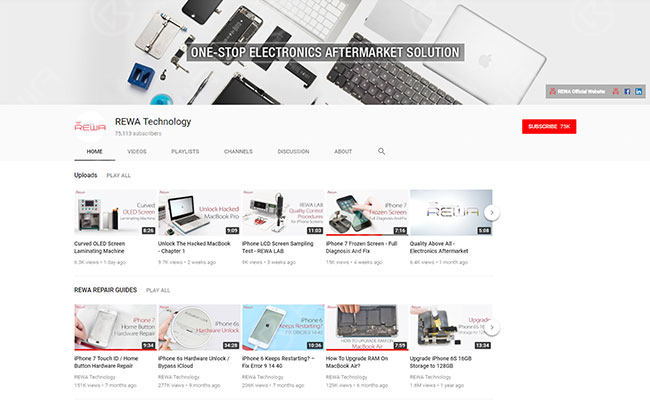Open the Upgrade RAM on MacBook Air thumbnail
The height and width of the screenshot is (408, 650).
point(367,327)
